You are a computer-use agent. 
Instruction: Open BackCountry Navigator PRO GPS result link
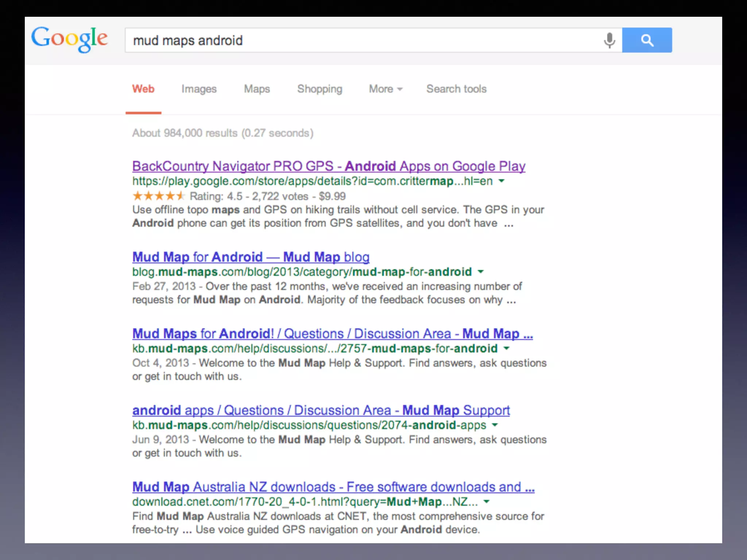point(328,166)
